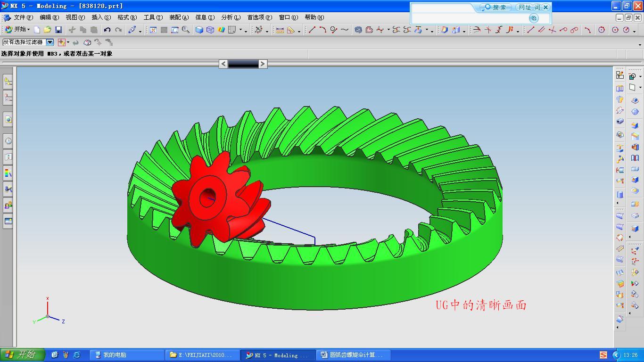This screenshot has width=644, height=362.
Task: Save the part with floppy disk icon
Action: (x=58, y=30)
